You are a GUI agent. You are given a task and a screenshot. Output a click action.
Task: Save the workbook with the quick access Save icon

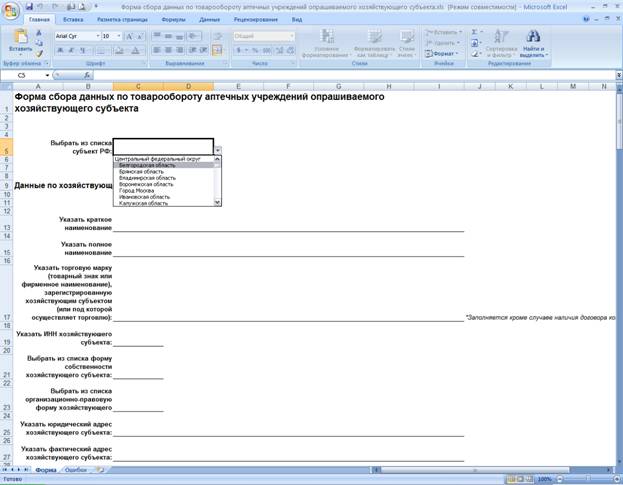point(29,7)
